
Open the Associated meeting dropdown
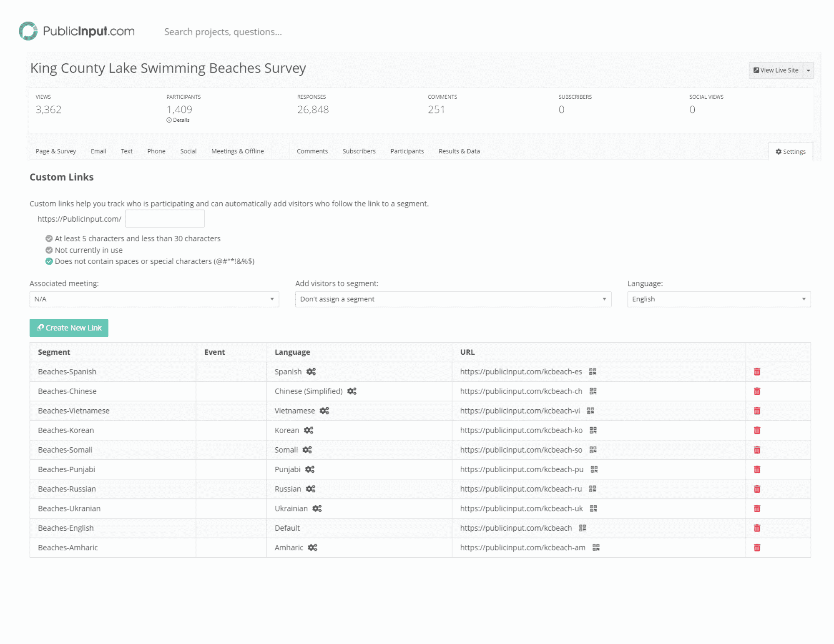click(154, 299)
